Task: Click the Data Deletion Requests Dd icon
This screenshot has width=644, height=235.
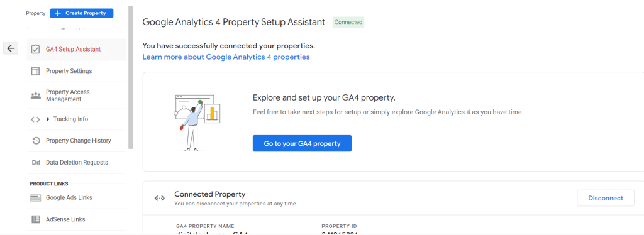Action: coord(36,162)
